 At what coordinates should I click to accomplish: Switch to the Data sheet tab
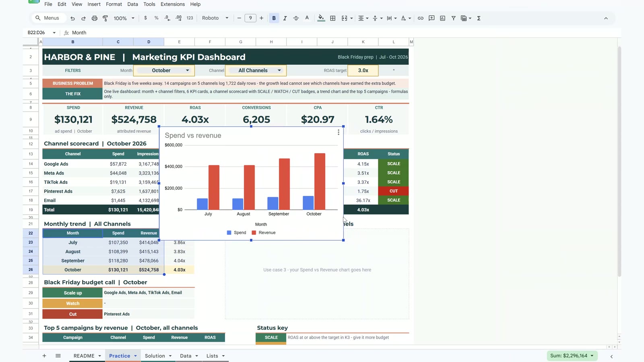(186, 356)
